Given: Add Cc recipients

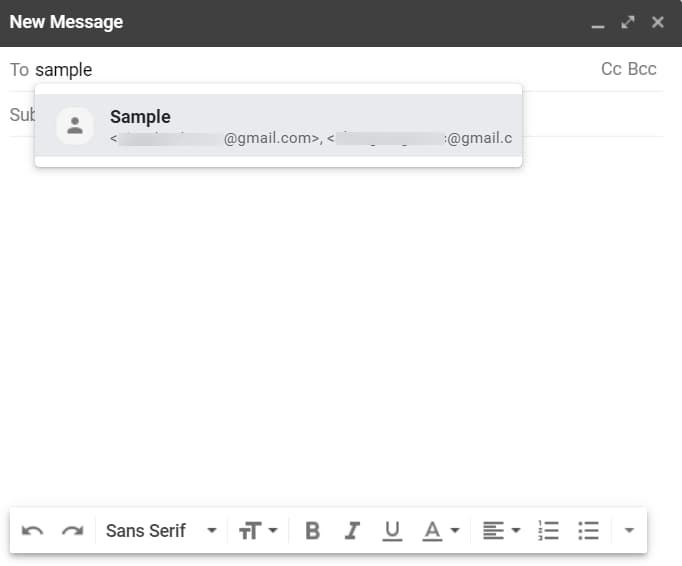Looking at the screenshot, I should point(612,69).
